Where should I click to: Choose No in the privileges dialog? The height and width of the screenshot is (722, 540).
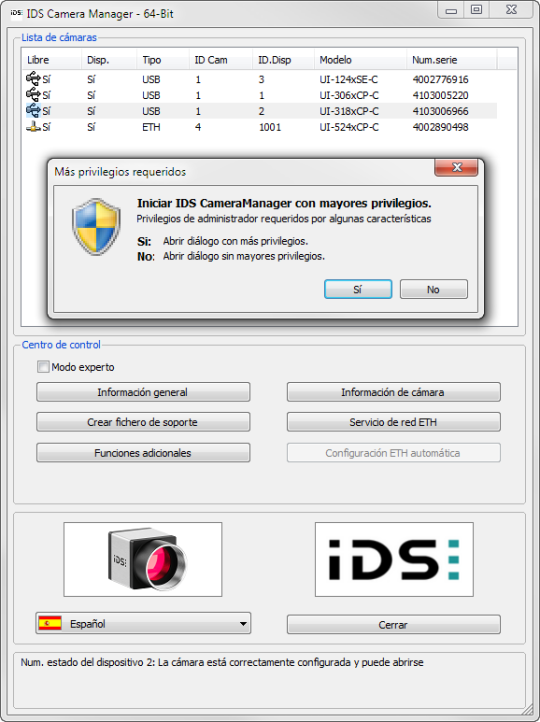click(434, 289)
